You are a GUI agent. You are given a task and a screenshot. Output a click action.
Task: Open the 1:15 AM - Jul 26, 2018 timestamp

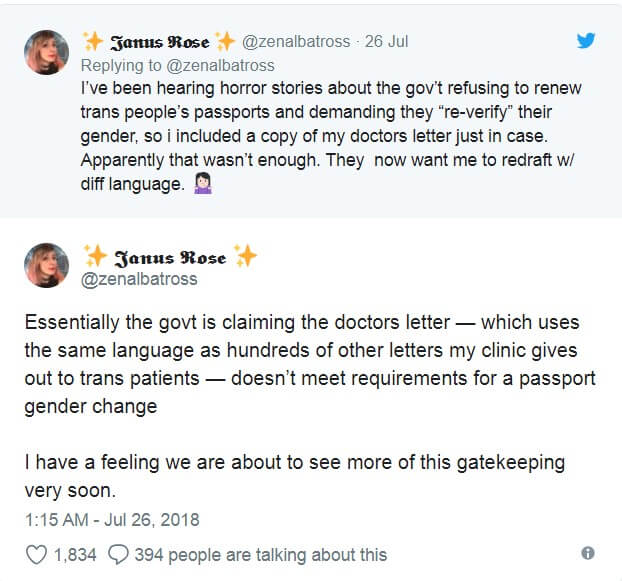[x=112, y=520]
